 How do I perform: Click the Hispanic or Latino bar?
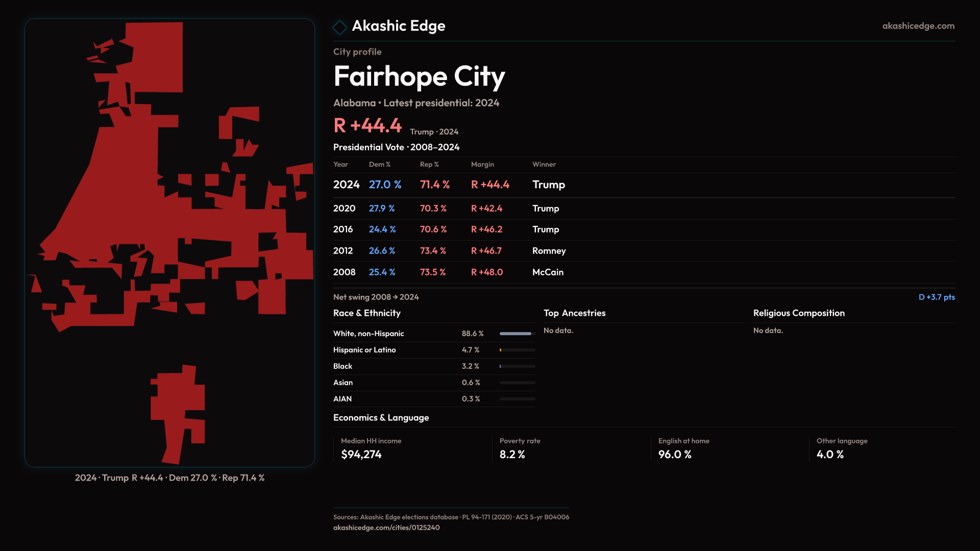[517, 350]
